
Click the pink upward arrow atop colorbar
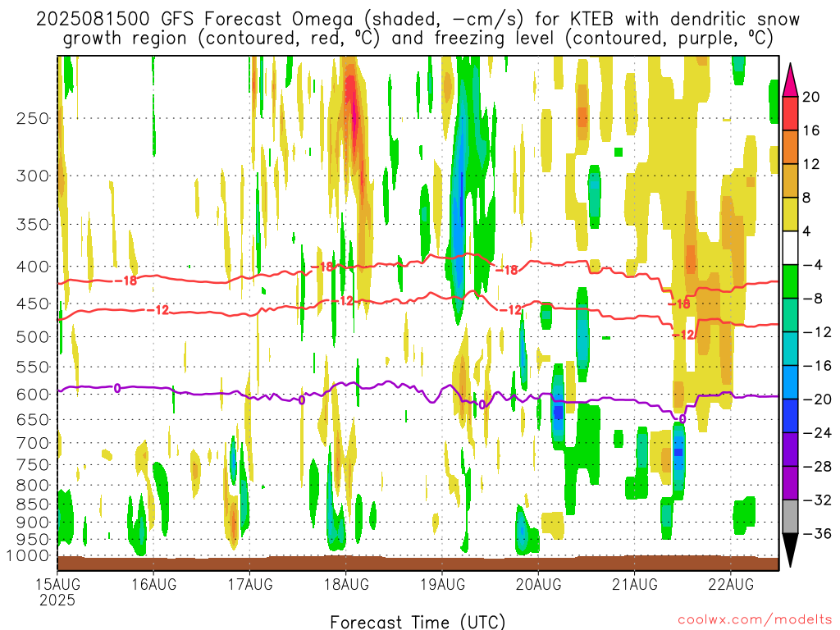(x=790, y=80)
